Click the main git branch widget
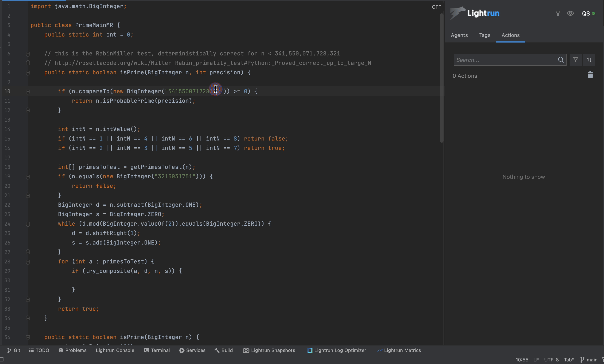 tap(589, 359)
